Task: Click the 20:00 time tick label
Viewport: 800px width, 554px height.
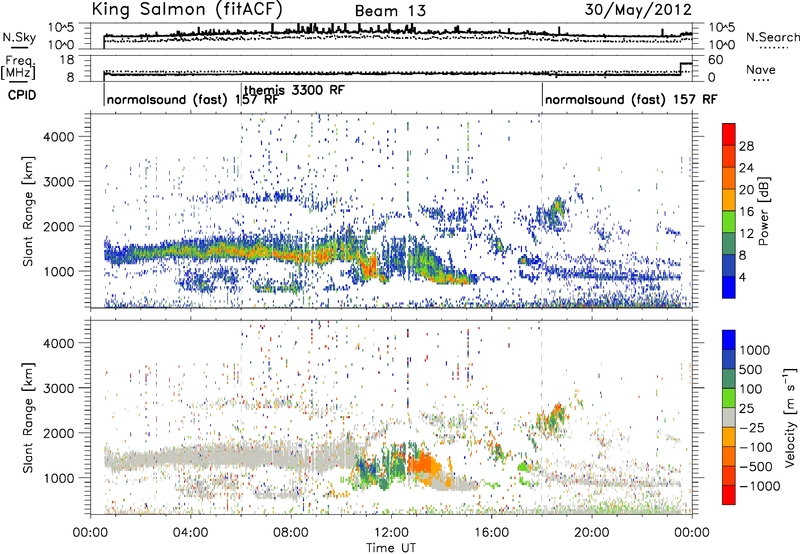Action: click(x=591, y=533)
